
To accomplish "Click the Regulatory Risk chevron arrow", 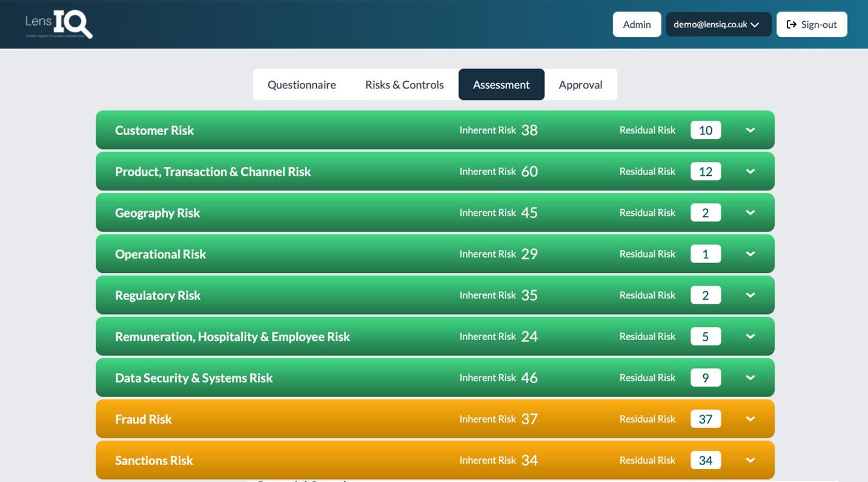I will pyautogui.click(x=750, y=295).
